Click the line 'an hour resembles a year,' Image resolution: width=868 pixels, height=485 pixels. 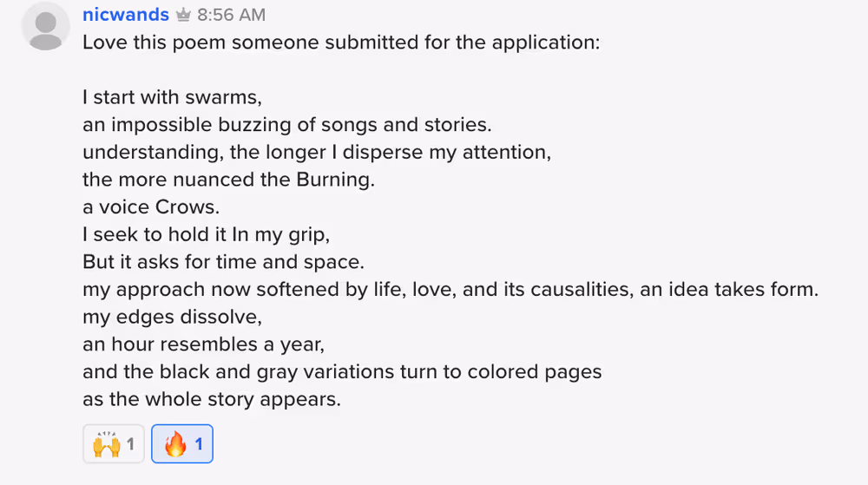203,344
